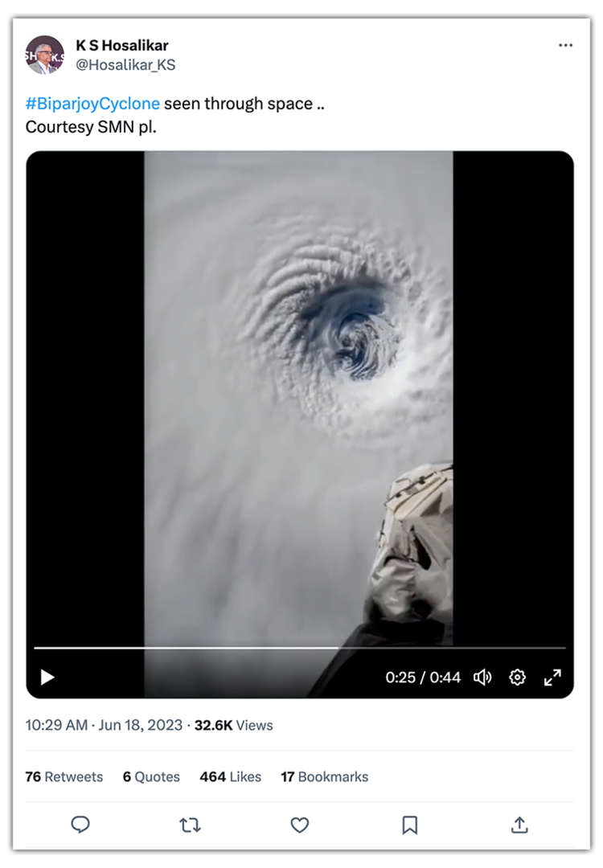Click the K S Hosalikar display name
Viewport: 603px width, 868px height.
(x=122, y=45)
